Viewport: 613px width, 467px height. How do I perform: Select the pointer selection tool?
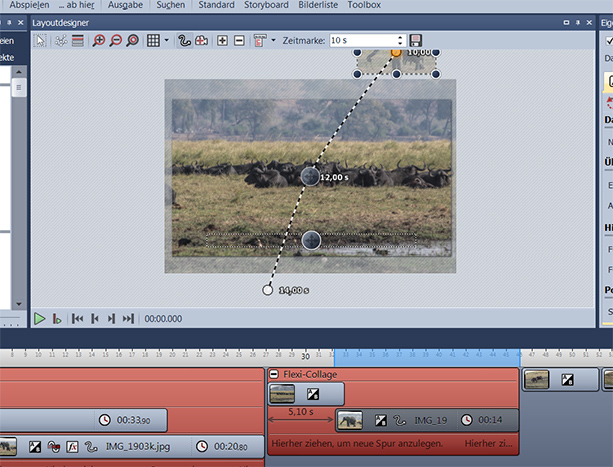[41, 41]
